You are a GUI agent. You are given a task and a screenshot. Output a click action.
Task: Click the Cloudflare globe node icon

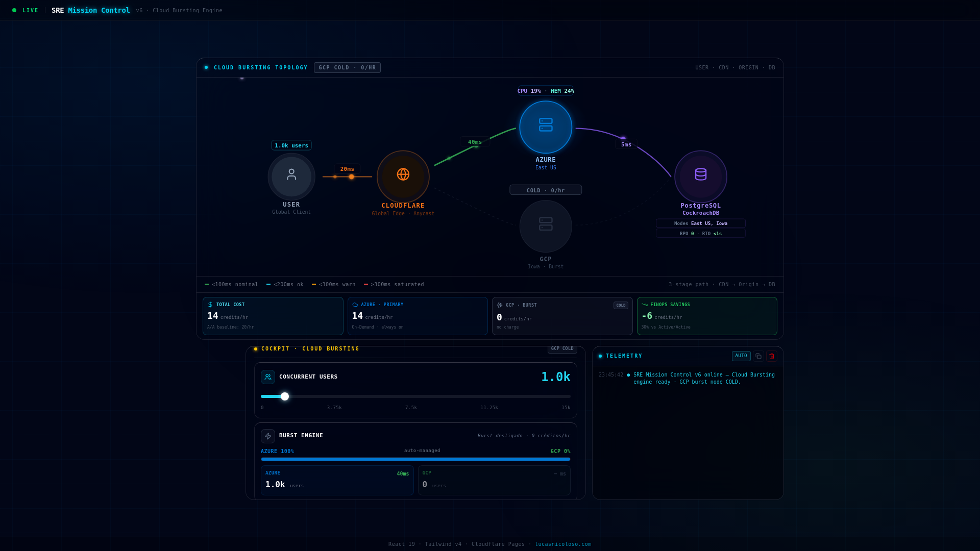point(403,174)
